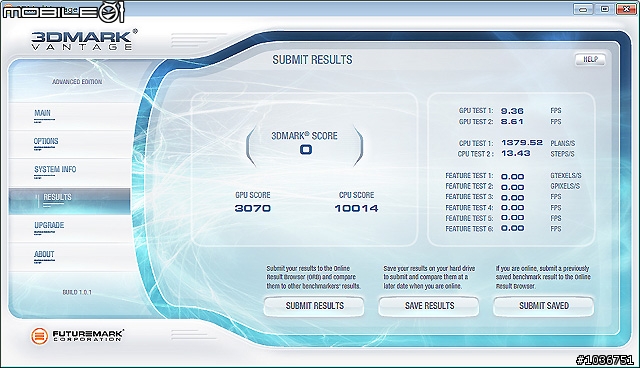The width and height of the screenshot is (640, 368).
Task: Click the 3DMark Vantage logo
Action: point(84,40)
